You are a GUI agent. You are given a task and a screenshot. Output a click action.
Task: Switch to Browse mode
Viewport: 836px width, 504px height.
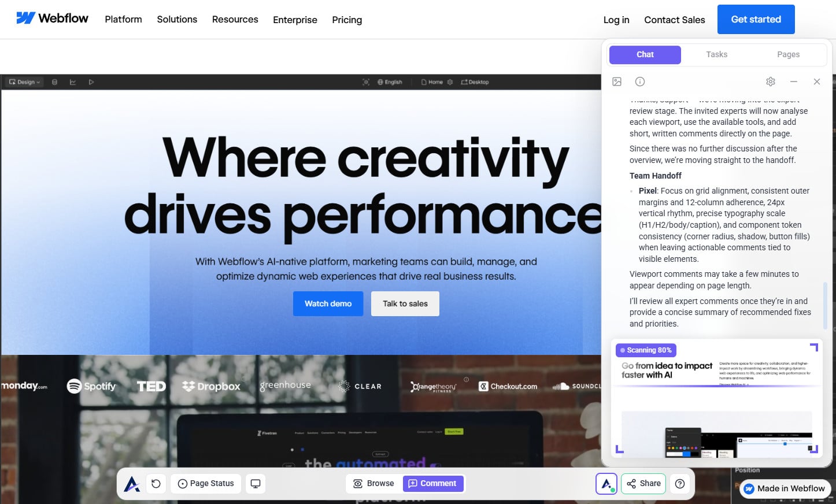pyautogui.click(x=373, y=484)
